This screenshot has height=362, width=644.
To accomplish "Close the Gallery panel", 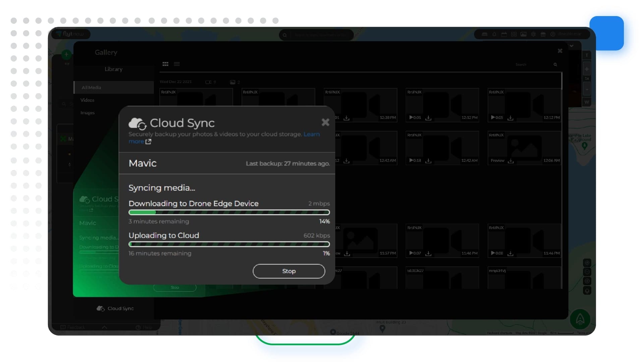I will click(x=560, y=51).
